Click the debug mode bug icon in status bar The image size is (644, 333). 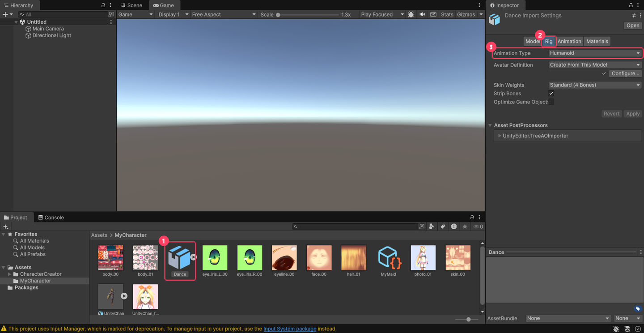tap(616, 329)
